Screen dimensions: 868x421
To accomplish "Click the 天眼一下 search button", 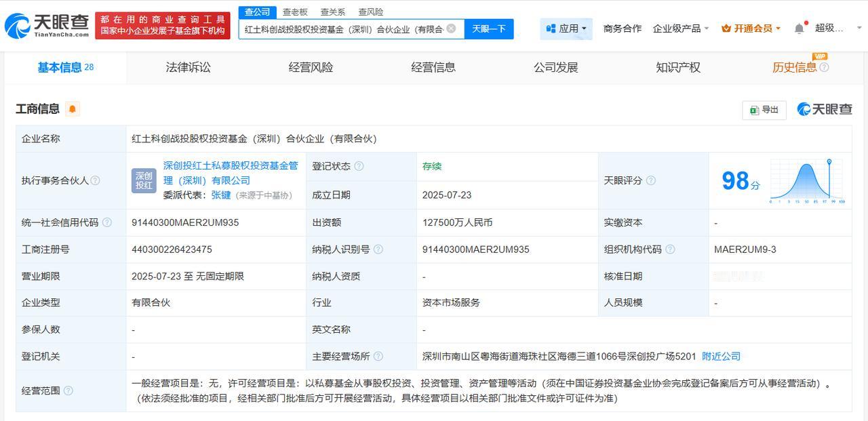I will pyautogui.click(x=489, y=28).
